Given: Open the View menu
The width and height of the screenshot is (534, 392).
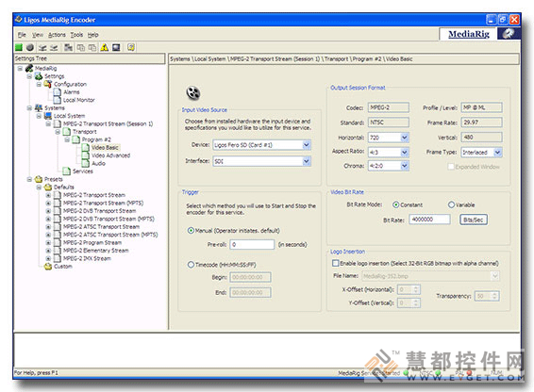Looking at the screenshot, I should [38, 35].
